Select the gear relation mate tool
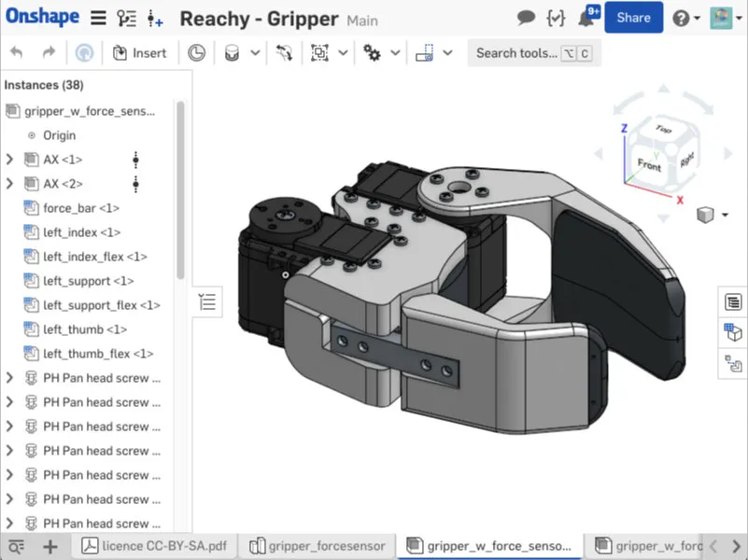Image resolution: width=748 pixels, height=560 pixels. point(372,52)
